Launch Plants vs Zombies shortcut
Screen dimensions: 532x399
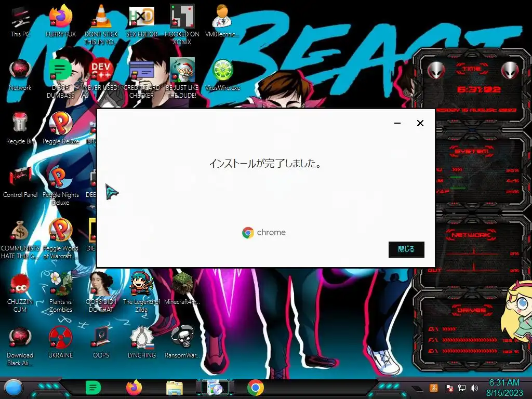coord(61,292)
